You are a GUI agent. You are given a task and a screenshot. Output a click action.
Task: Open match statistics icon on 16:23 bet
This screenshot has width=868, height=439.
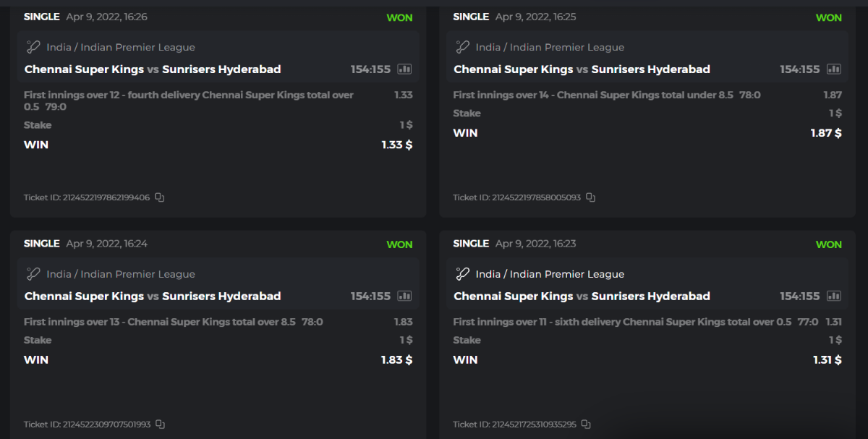[x=834, y=297]
